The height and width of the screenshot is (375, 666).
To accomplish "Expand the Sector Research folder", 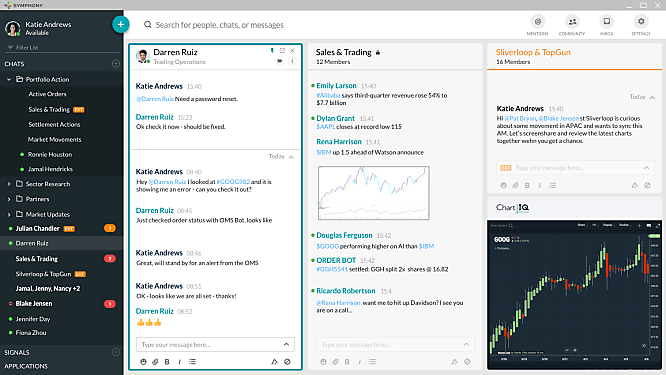I will 9,184.
